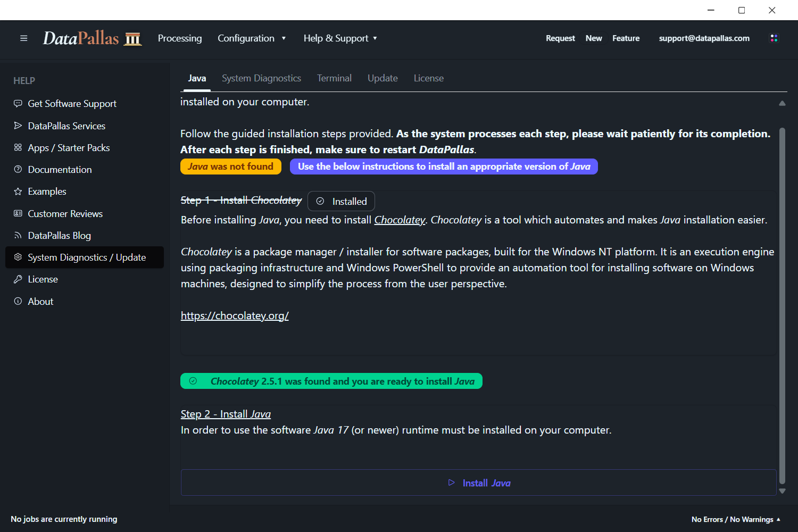798x532 pixels.
Task: Open DataPallas Services in sidebar
Action: (85, 126)
